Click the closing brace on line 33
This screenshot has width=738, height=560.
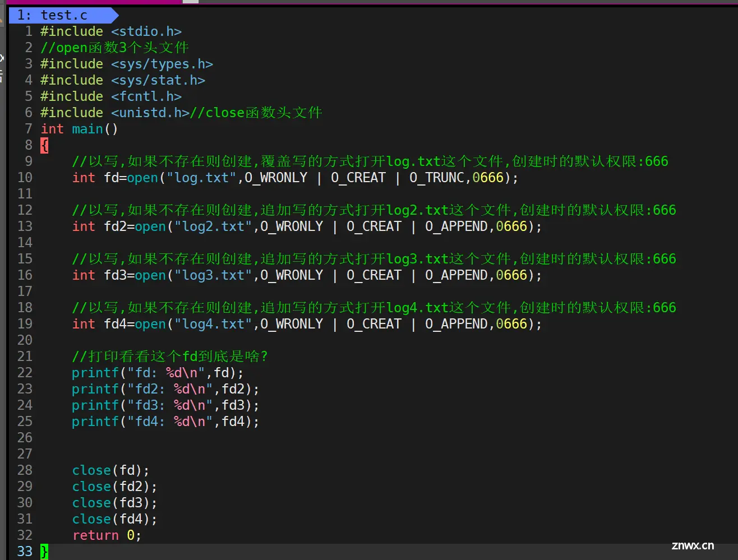(x=44, y=552)
